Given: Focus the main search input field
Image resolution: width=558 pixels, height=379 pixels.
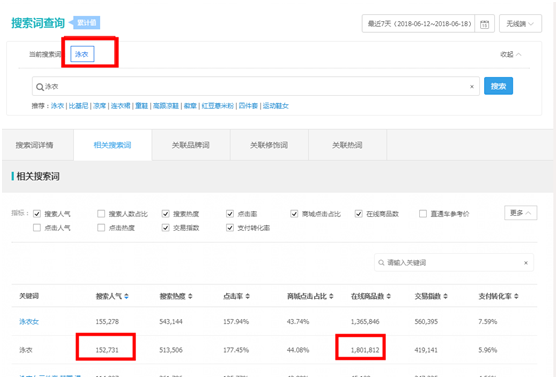Looking at the screenshot, I should click(x=256, y=86).
